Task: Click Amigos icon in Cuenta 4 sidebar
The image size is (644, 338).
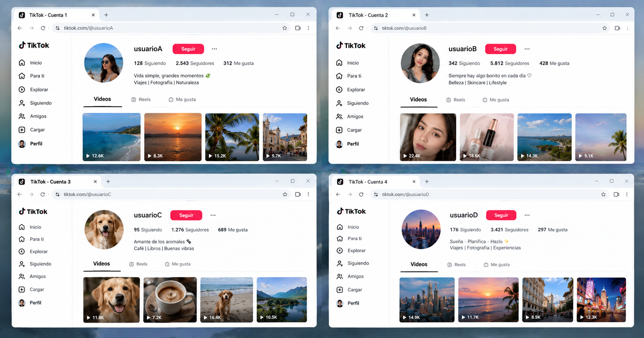Action: (339, 276)
